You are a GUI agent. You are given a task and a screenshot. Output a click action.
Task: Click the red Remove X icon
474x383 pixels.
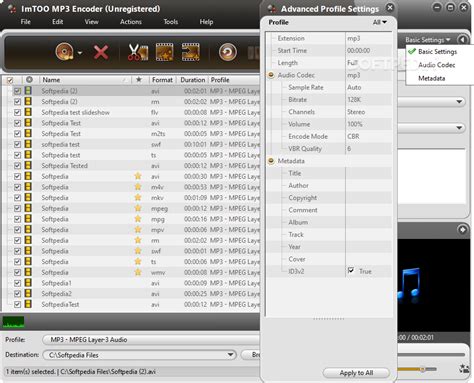pos(101,52)
